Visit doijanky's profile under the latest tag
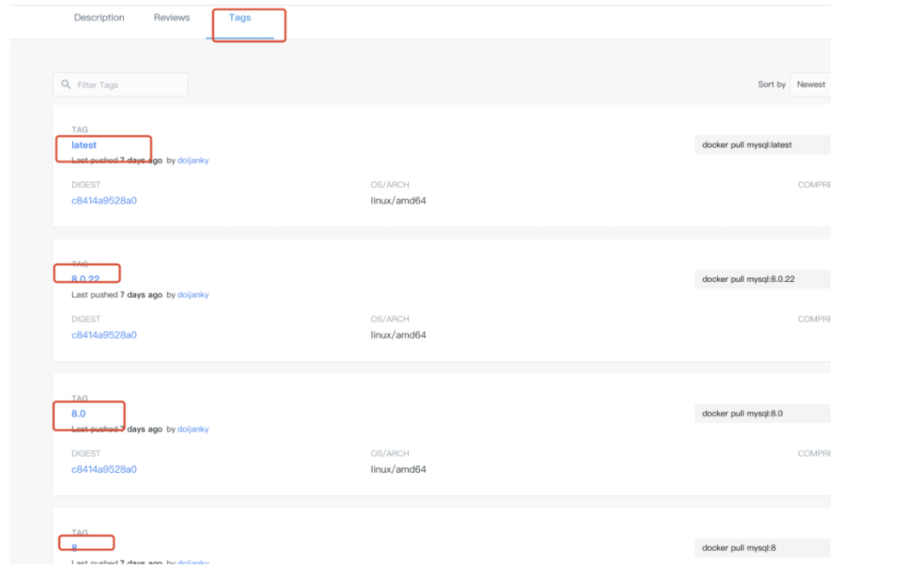This screenshot has width=924, height=566. tap(193, 161)
